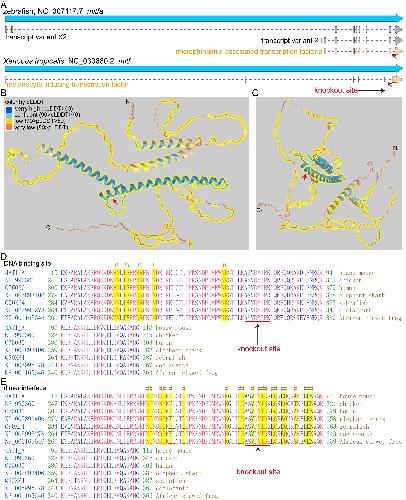The width and height of the screenshot is (406, 500).
Task: Click 'elephant shark' in first dimer interface block
Action: 362,419
